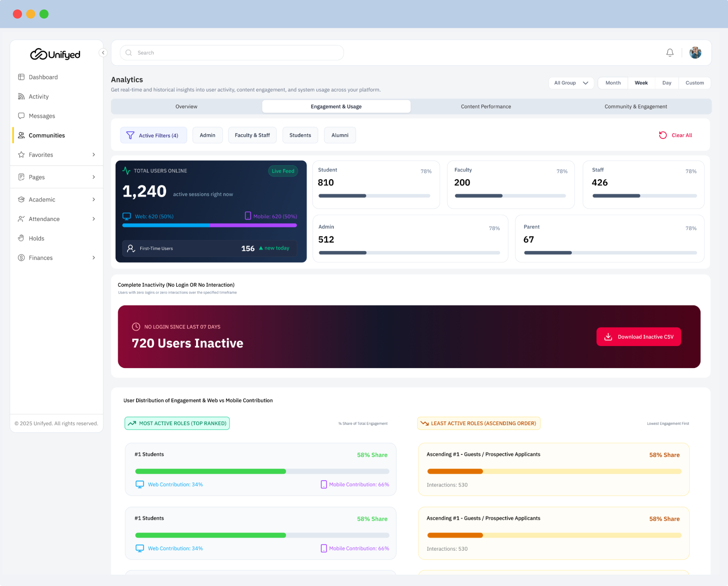Viewport: 728px width, 586px height.
Task: Select the Week time range
Action: pyautogui.click(x=641, y=83)
